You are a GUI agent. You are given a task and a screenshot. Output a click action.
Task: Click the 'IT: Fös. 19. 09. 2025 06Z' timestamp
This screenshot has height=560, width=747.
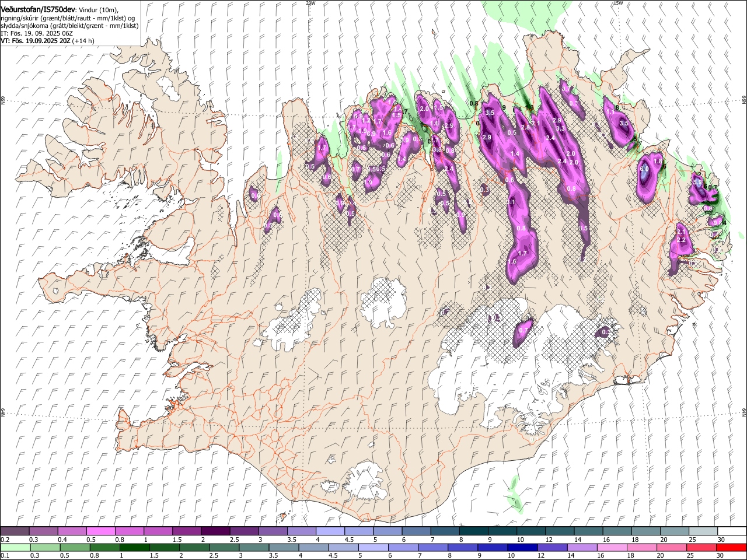point(37,33)
